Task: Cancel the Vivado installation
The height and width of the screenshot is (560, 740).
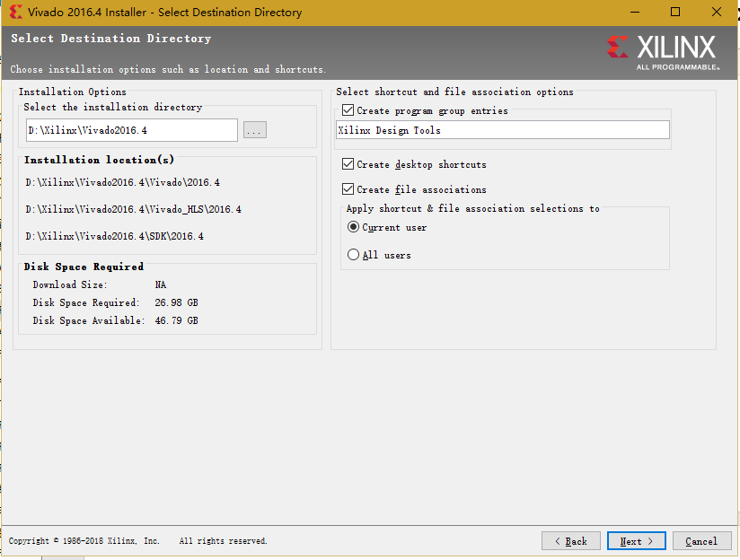Action: point(701,541)
